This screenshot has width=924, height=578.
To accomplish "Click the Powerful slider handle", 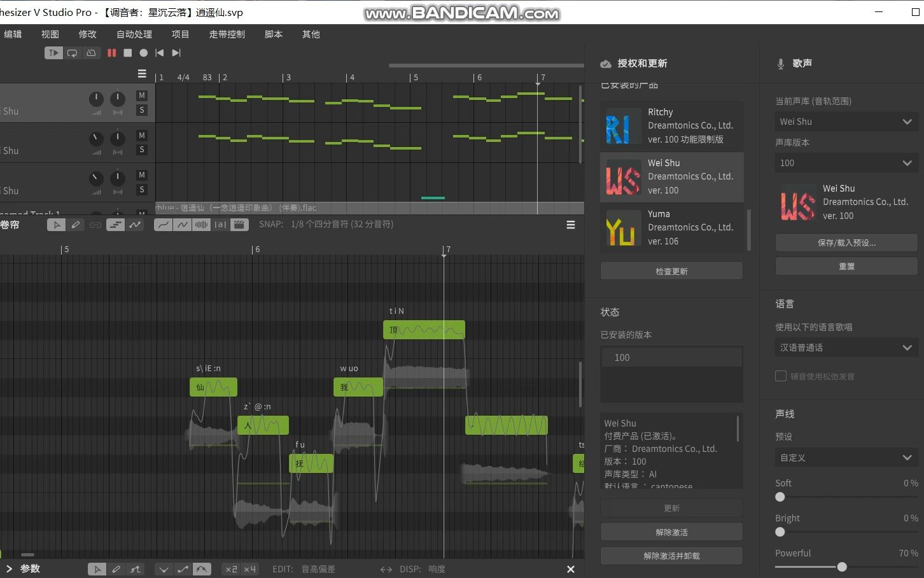I will coord(842,567).
